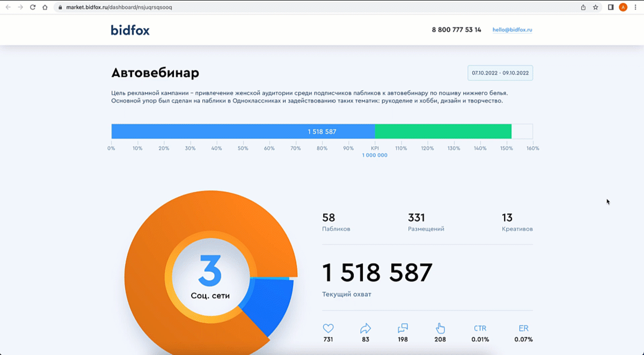644x355 pixels.
Task: Click the browser forward arrow
Action: tap(20, 8)
